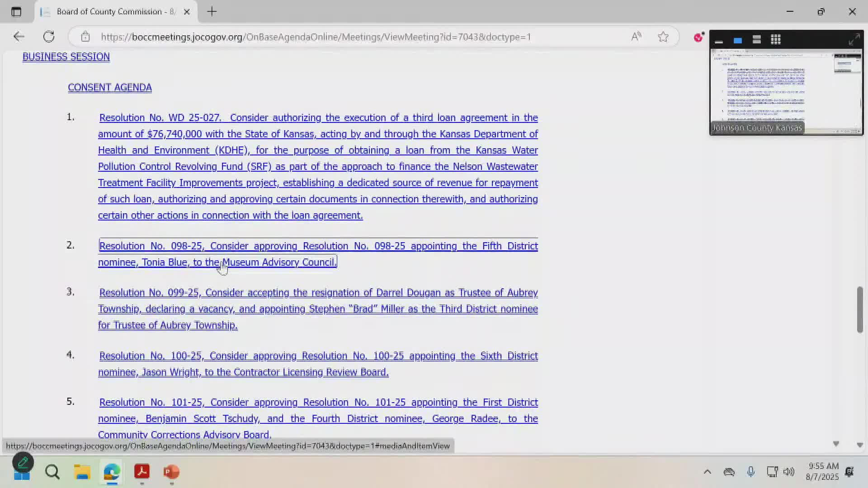Show hidden system tray icons chevron
The width and height of the screenshot is (868, 488).
click(707, 472)
